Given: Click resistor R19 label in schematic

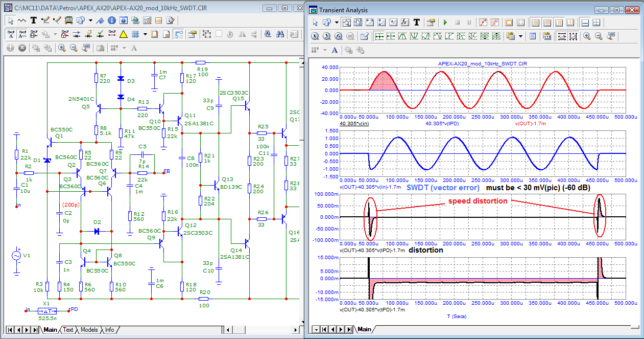Looking at the screenshot, I should [x=203, y=69].
